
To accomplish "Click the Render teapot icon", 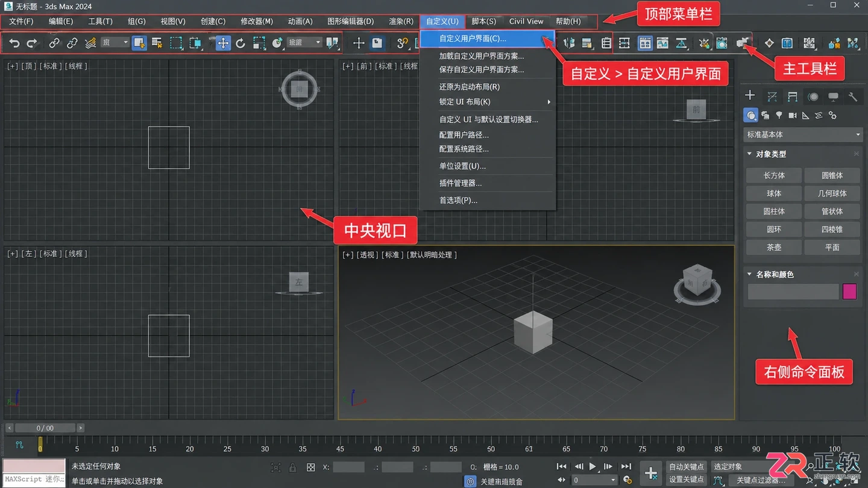I will pos(743,43).
